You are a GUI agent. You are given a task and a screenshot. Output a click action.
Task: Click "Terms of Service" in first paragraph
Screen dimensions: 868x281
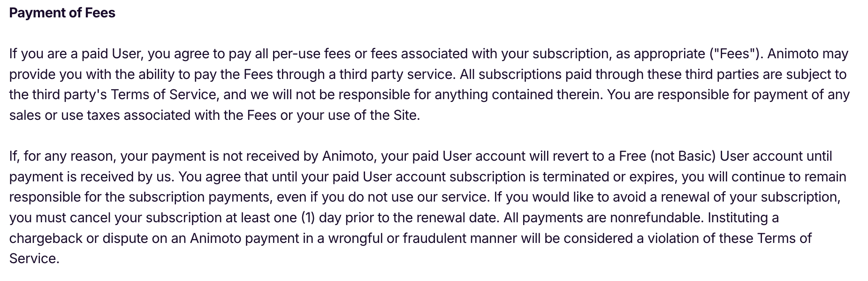164,95
